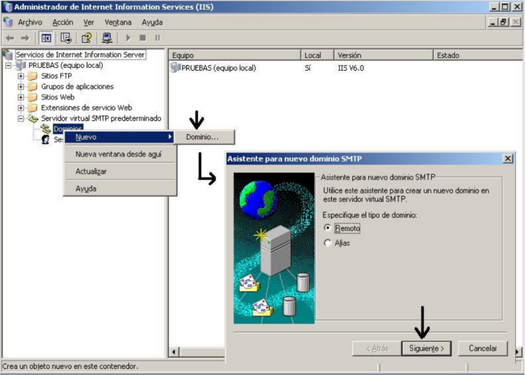
Task: Toggle the console tree pane icon
Action: click(46, 38)
